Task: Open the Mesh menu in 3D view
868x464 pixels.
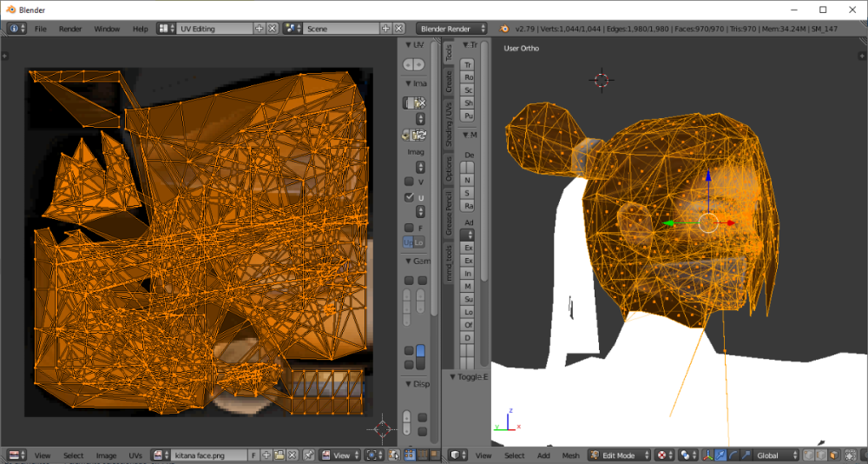Action: [x=570, y=455]
